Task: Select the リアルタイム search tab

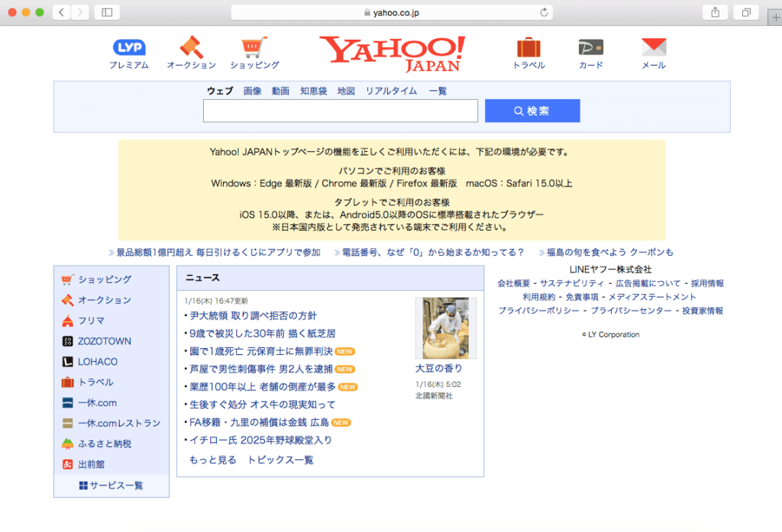Action: point(391,91)
